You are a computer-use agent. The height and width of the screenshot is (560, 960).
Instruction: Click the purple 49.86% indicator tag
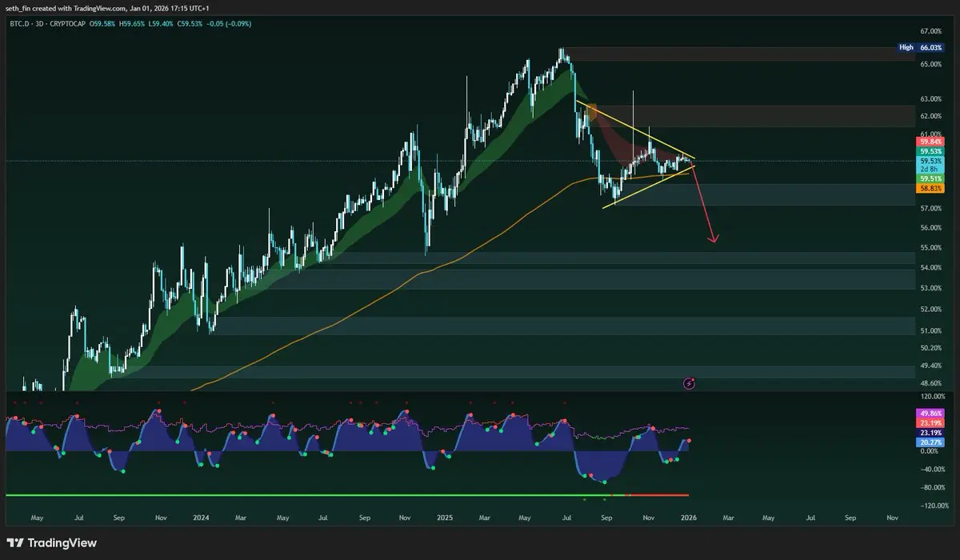coord(930,414)
